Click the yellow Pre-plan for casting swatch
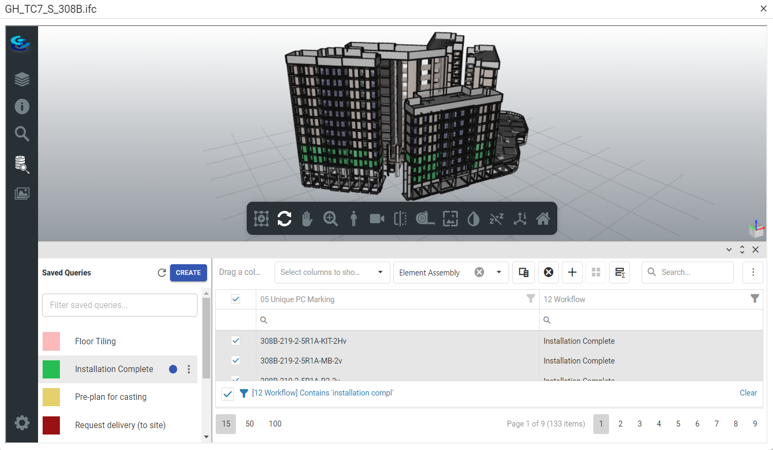773x450 pixels. pyautogui.click(x=51, y=397)
